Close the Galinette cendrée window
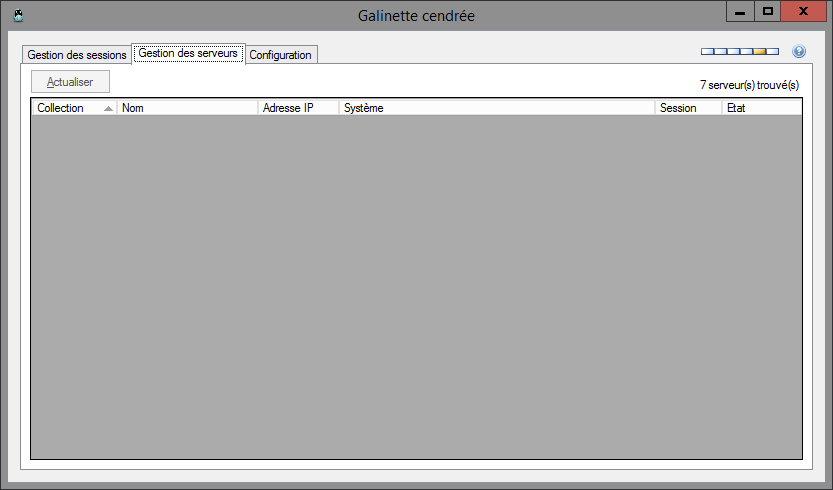 pos(804,12)
